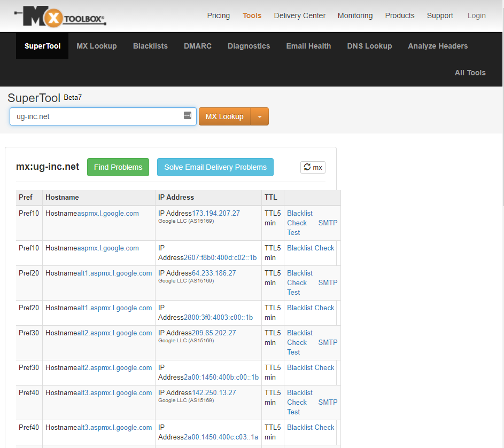Click the mx:ug-inc.net heading
504x448 pixels.
(x=48, y=167)
